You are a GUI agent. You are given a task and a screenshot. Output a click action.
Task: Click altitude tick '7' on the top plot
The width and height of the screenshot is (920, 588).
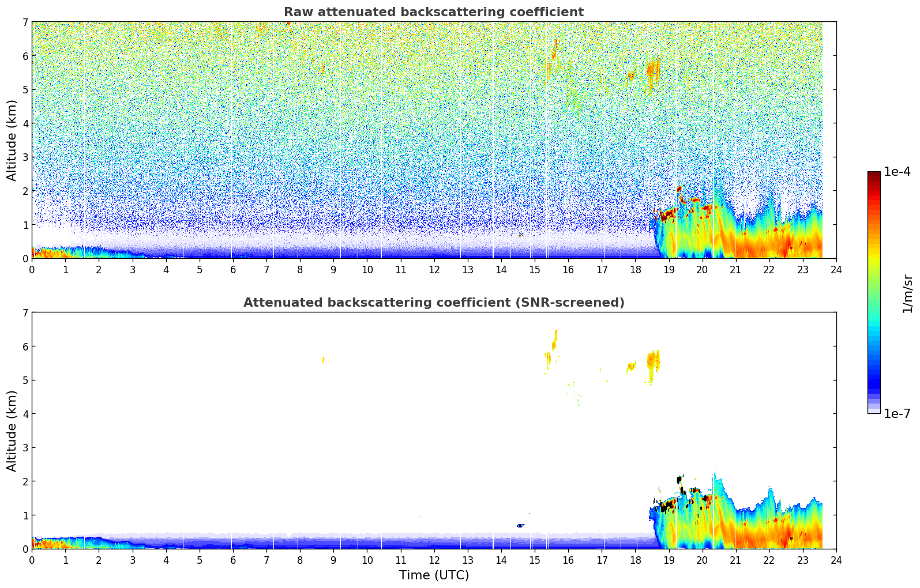(x=25, y=22)
